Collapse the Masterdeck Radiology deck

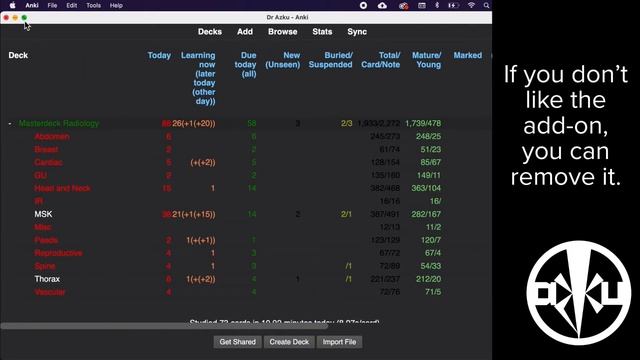click(x=10, y=123)
